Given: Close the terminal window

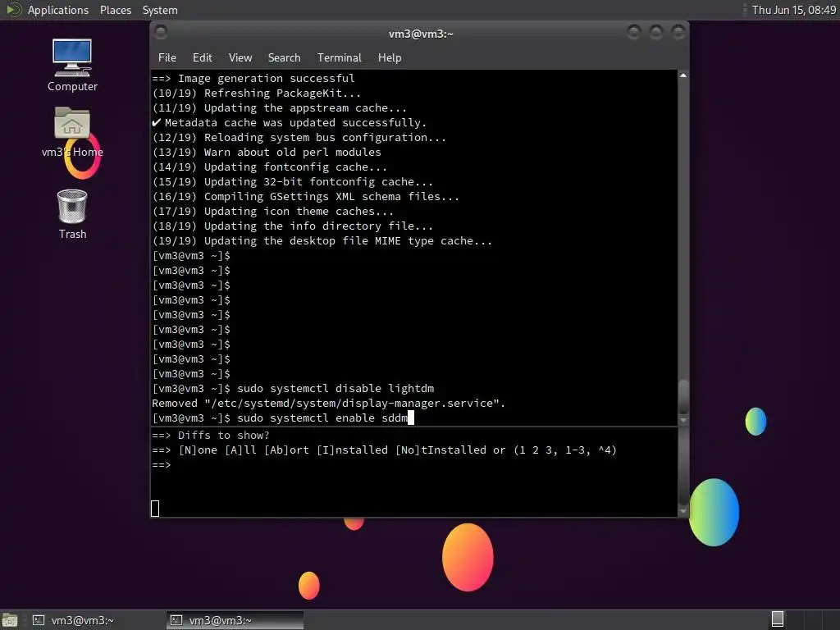Looking at the screenshot, I should coord(678,33).
